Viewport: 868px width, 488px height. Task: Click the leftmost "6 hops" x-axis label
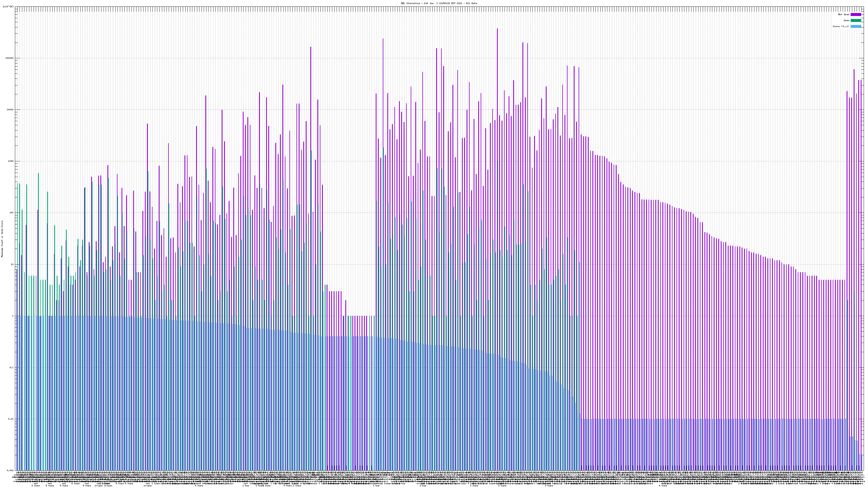click(36, 486)
